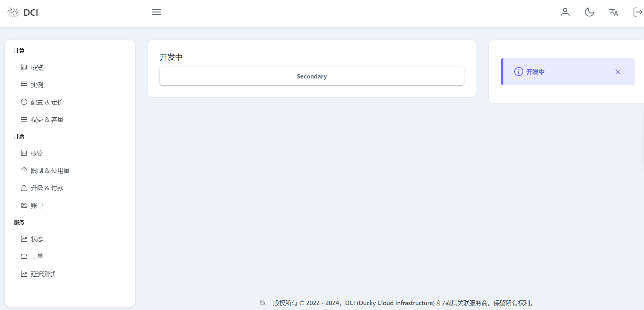The image size is (644, 310).
Task: Click the 升级 & 付款 upload icon
Action: click(x=24, y=188)
